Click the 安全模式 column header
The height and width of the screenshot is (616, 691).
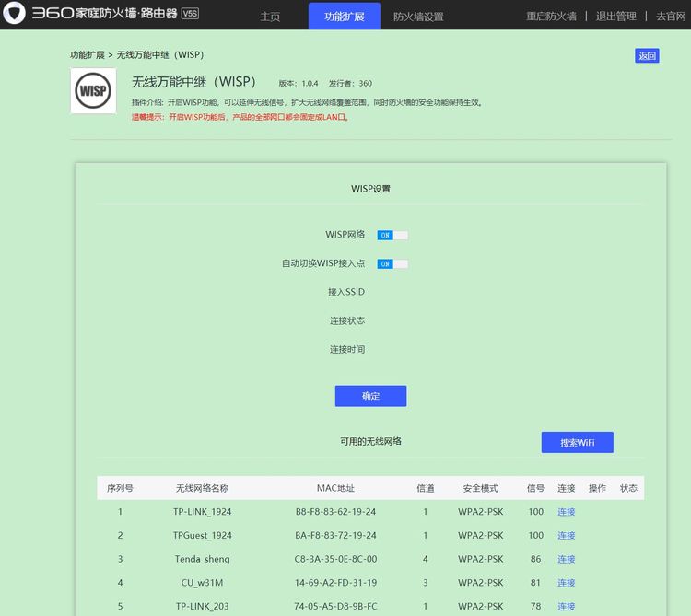tap(480, 488)
